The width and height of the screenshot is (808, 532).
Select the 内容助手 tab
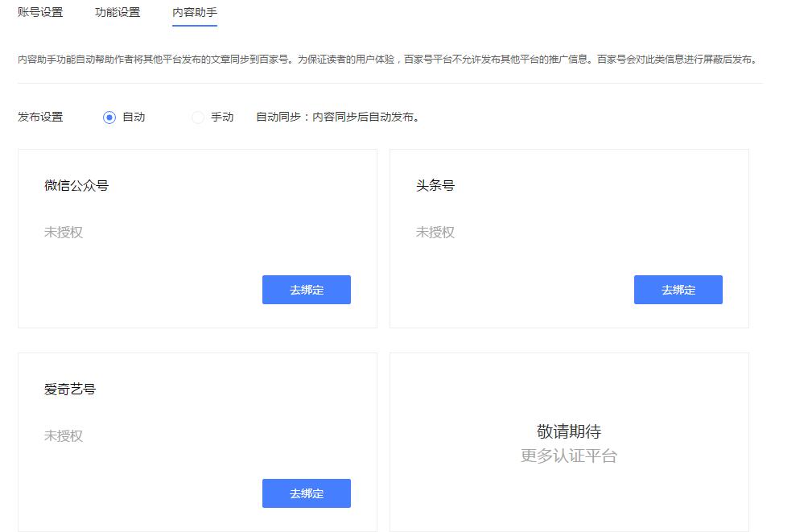point(194,12)
